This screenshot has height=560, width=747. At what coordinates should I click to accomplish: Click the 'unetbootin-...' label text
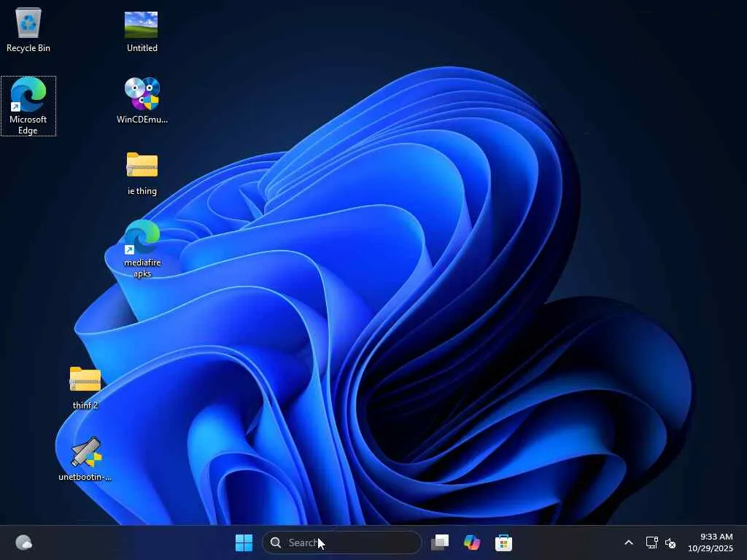coord(85,477)
